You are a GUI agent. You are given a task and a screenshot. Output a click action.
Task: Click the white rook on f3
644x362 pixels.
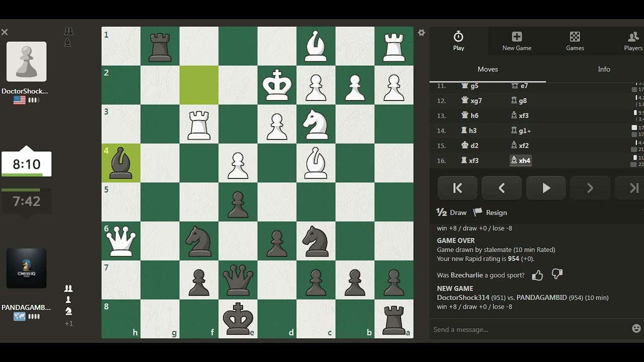click(x=199, y=124)
